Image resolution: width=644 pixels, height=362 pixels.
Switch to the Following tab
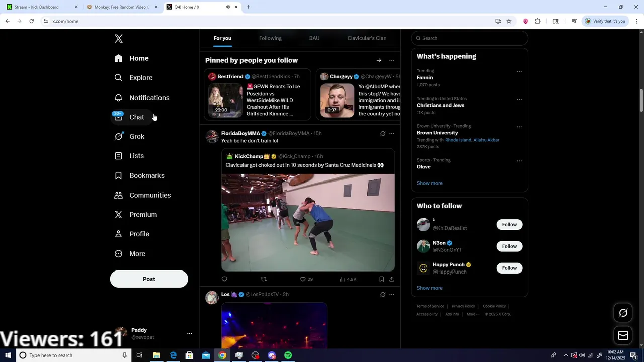[270, 38]
